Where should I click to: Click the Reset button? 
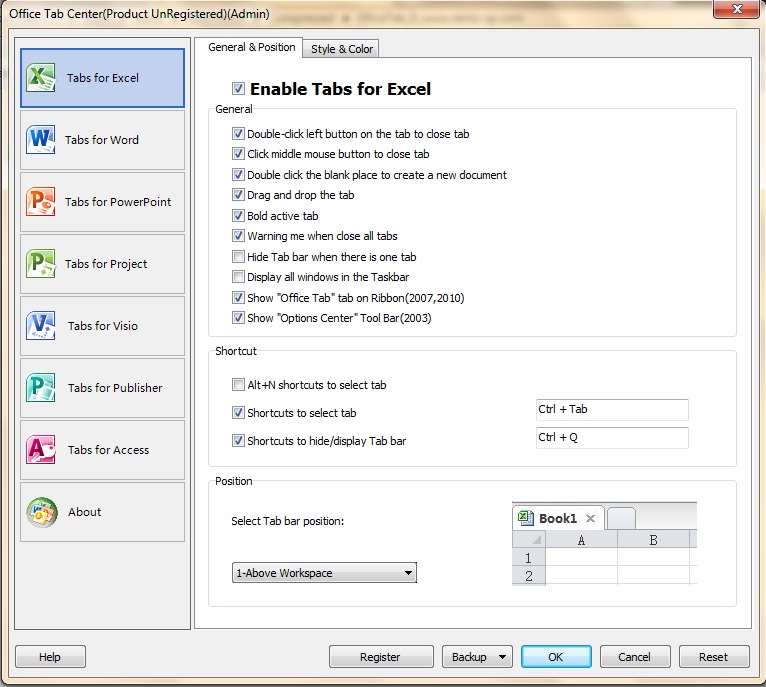(x=714, y=657)
